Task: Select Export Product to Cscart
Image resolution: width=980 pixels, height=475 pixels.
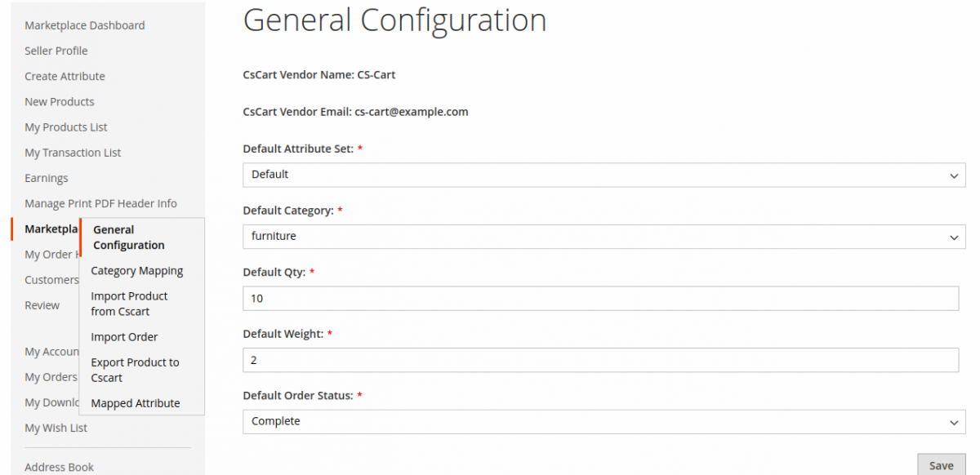Action: [x=135, y=370]
